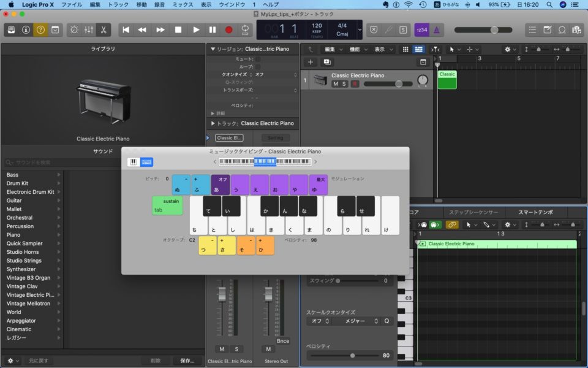Click the duplicate track button
Viewport: 588px width, 368px height.
tap(327, 62)
